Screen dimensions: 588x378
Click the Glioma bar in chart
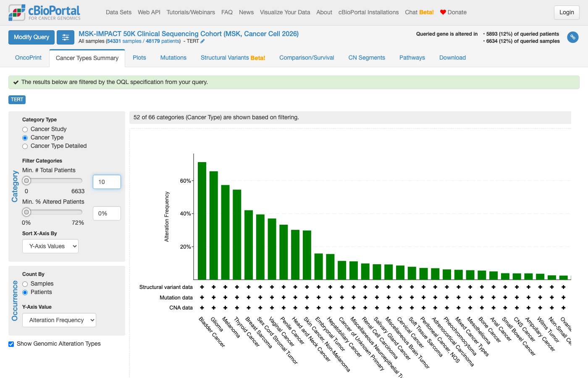click(x=214, y=226)
